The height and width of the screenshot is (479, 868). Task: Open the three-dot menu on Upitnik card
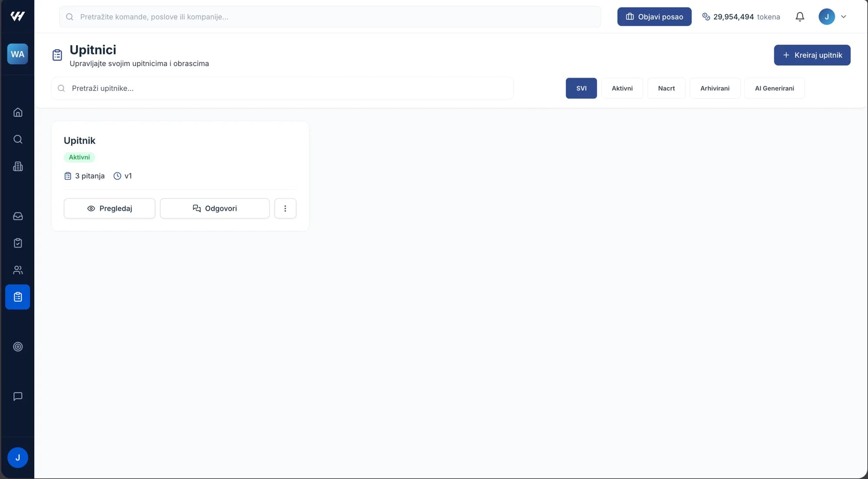[285, 208]
